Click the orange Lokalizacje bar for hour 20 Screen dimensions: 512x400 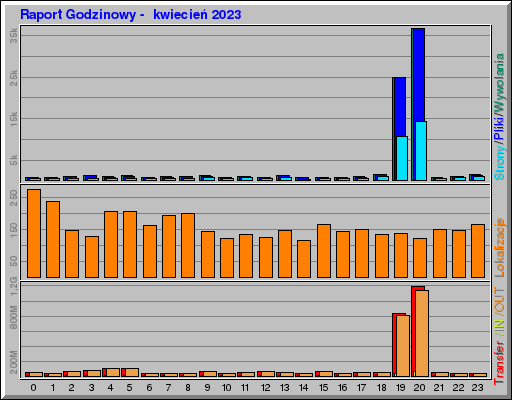(420, 258)
